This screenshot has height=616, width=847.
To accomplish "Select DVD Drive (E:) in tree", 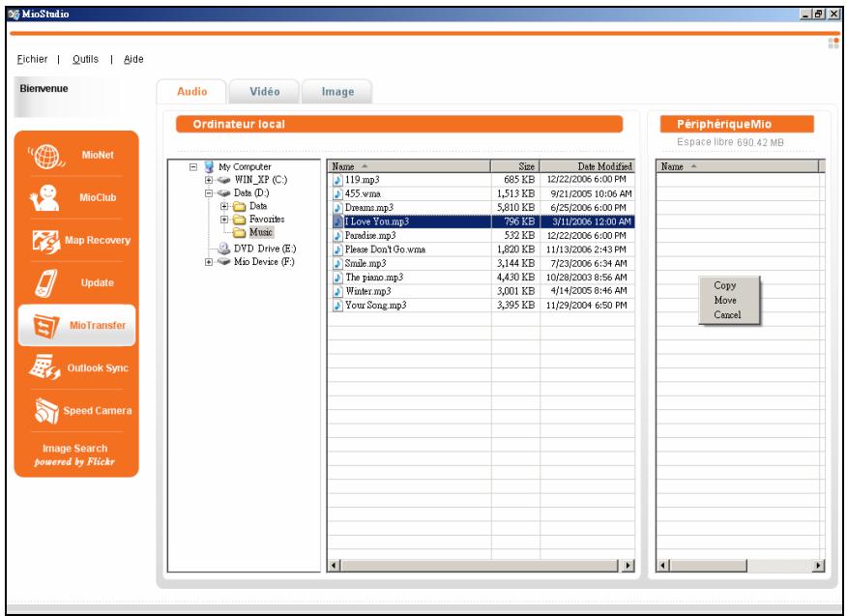I will [x=265, y=249].
